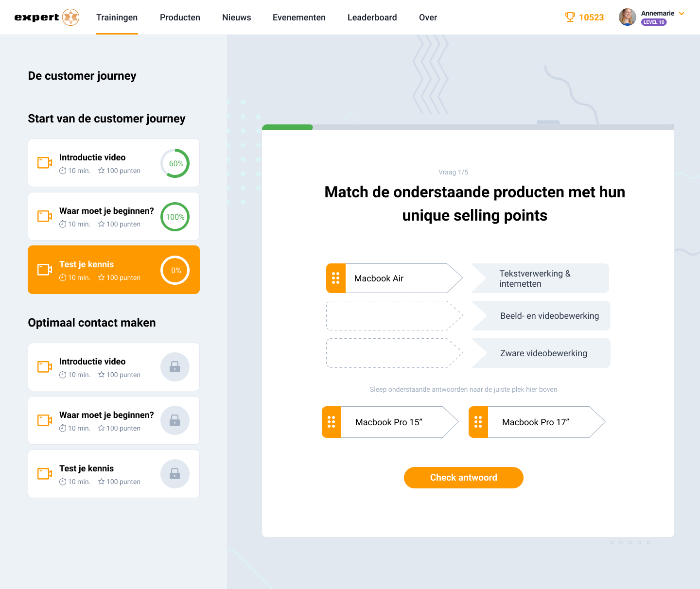This screenshot has width=700, height=589.
Task: Click the star icon on the orange Test je kennis card
Action: (101, 277)
